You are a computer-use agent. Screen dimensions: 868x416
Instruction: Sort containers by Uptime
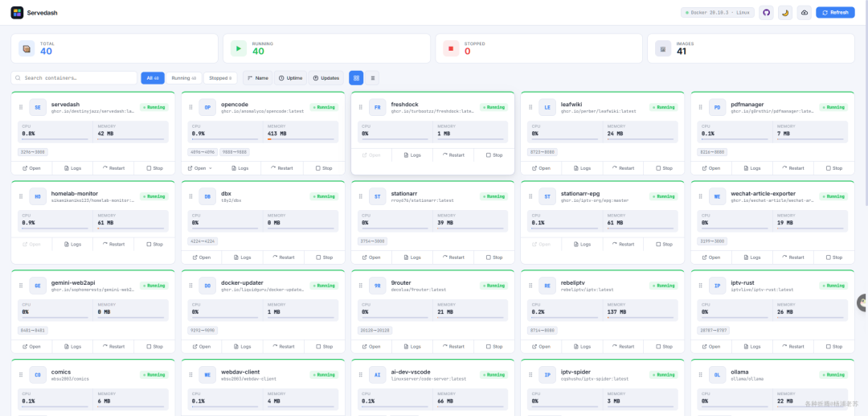coord(291,78)
